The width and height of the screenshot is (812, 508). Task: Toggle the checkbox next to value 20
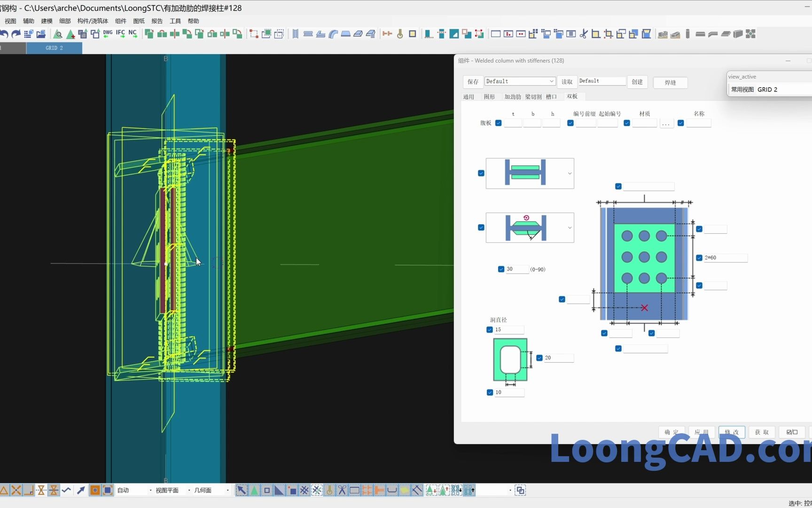[x=539, y=358]
